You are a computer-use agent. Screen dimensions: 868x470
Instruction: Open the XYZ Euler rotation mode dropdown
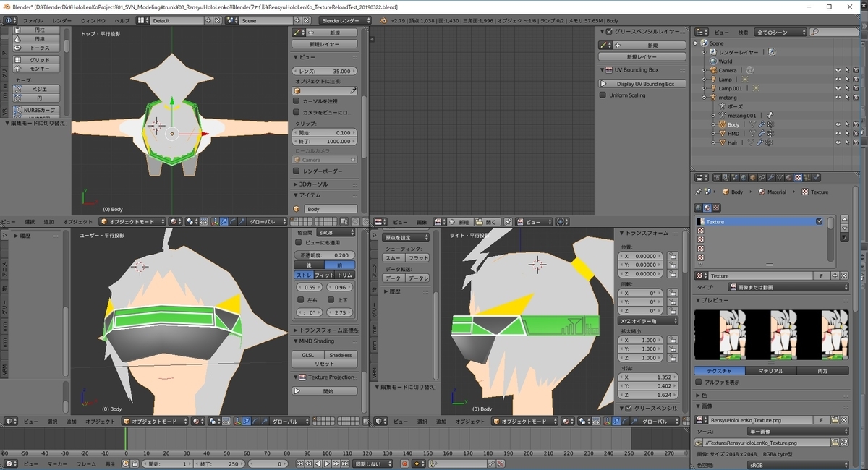tap(647, 320)
